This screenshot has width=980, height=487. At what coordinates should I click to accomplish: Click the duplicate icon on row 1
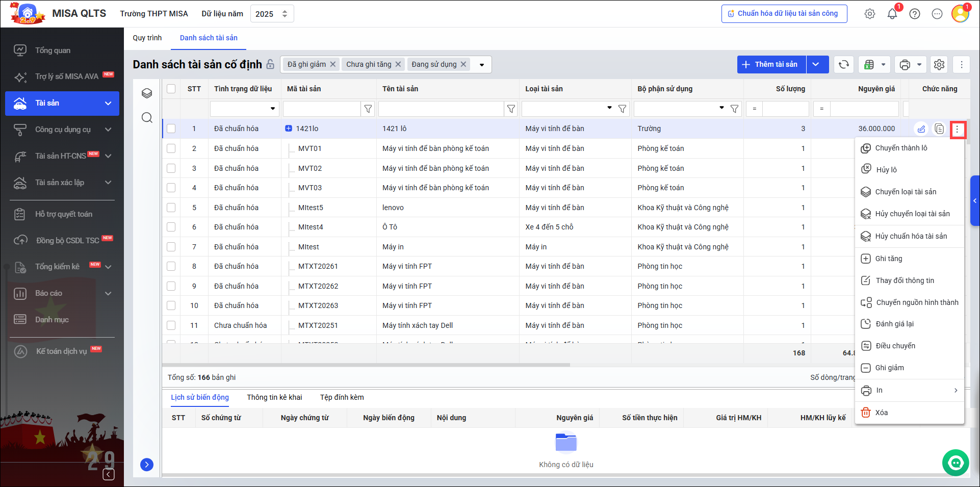tap(939, 129)
